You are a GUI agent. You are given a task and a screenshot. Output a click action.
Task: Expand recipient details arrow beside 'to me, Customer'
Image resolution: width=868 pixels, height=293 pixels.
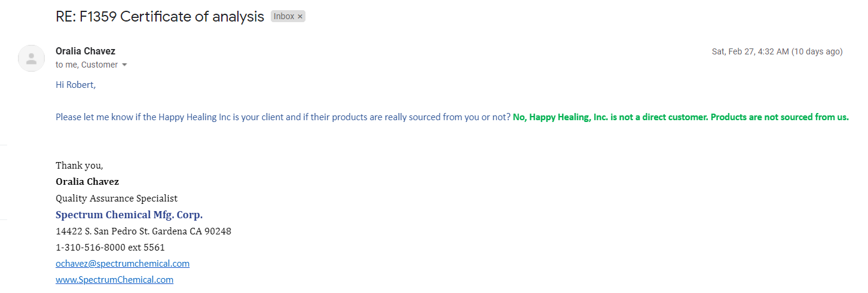tap(124, 65)
